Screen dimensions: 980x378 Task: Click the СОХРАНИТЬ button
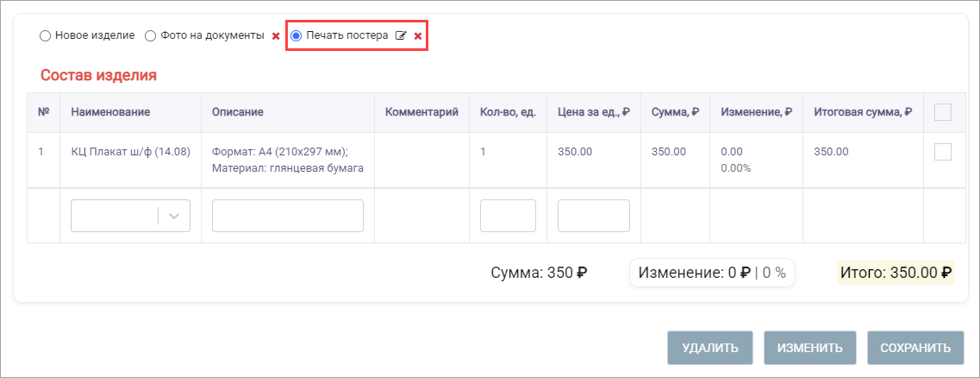(x=915, y=348)
